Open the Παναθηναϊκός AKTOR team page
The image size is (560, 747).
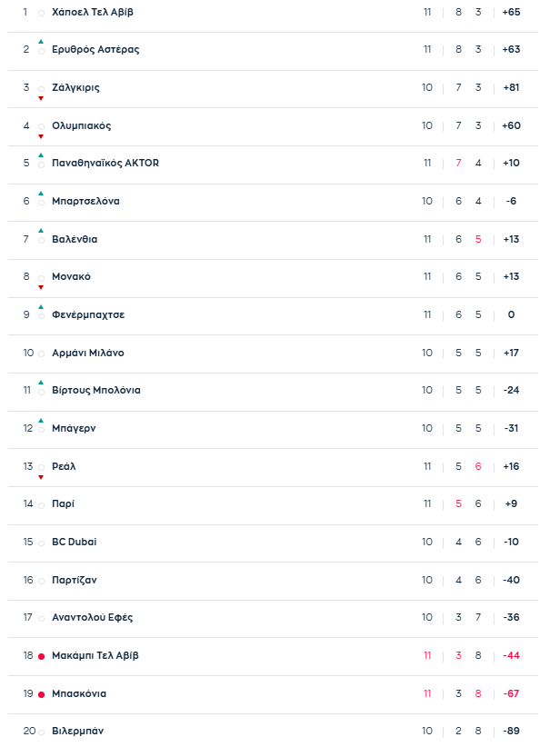pyautogui.click(x=105, y=163)
